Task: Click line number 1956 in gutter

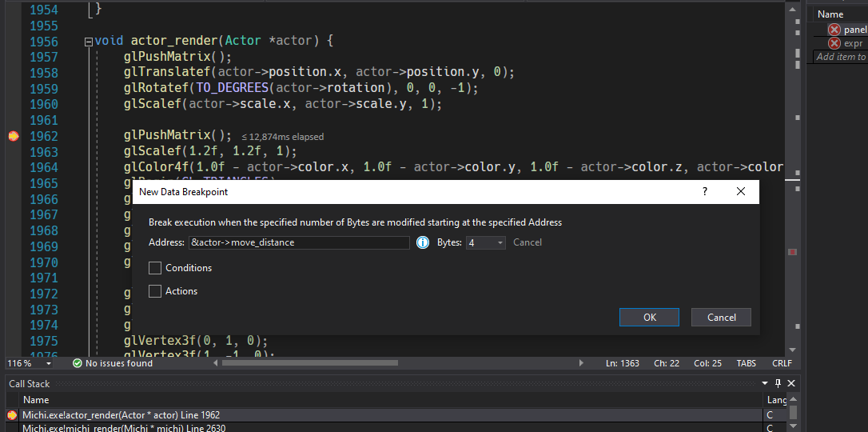Action: pyautogui.click(x=44, y=42)
